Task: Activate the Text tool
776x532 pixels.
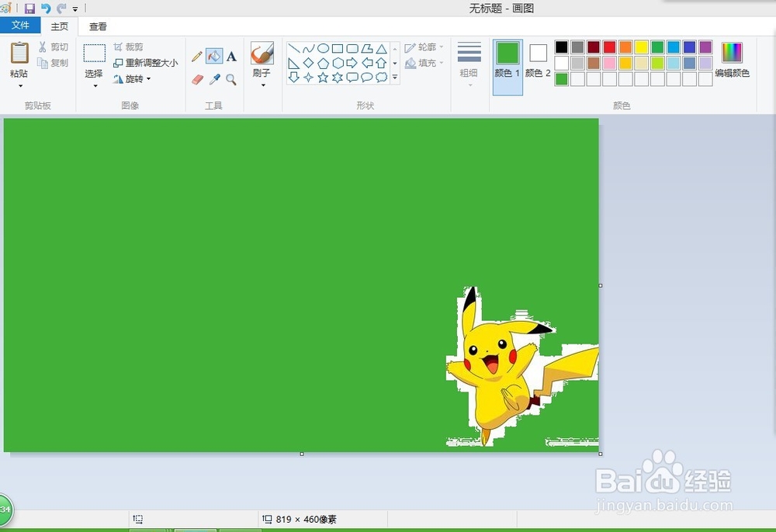Action: tap(231, 57)
